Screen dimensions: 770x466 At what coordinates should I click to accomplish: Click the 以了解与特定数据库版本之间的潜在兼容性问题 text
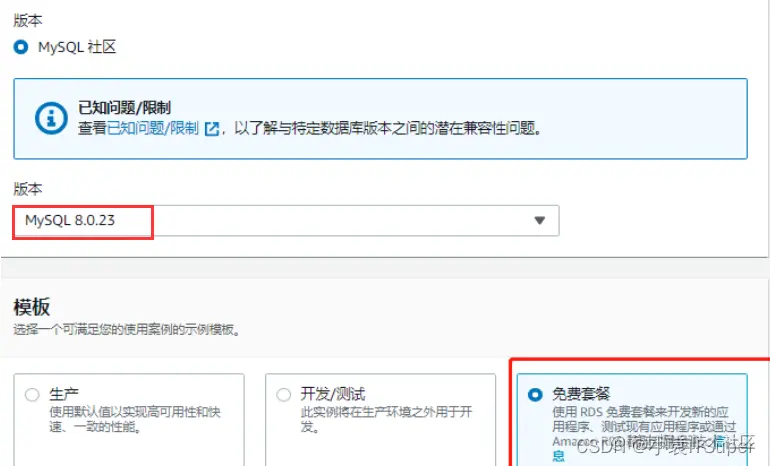click(387, 129)
